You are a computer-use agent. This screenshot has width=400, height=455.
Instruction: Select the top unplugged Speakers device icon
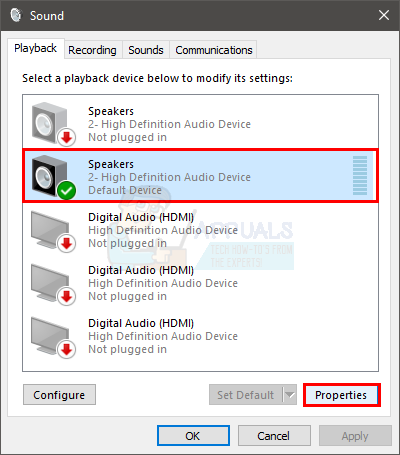[53, 124]
